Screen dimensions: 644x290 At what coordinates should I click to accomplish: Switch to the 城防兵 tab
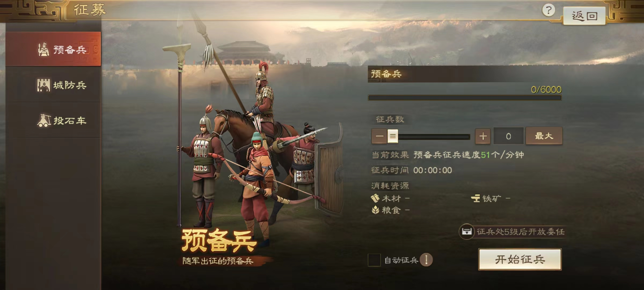point(53,85)
